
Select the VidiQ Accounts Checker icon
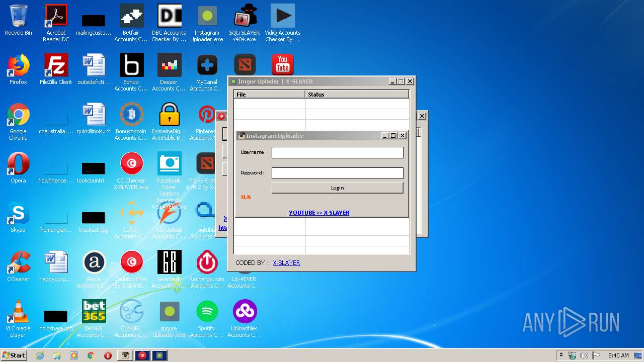click(x=282, y=23)
